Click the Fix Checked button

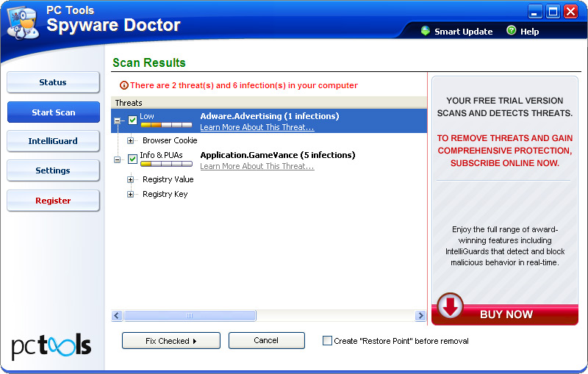point(171,341)
